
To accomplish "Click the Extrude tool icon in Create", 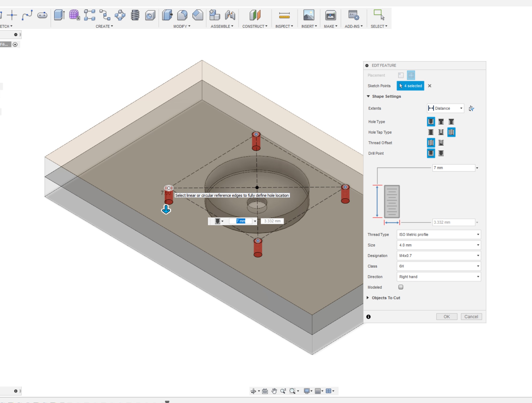I will point(59,15).
